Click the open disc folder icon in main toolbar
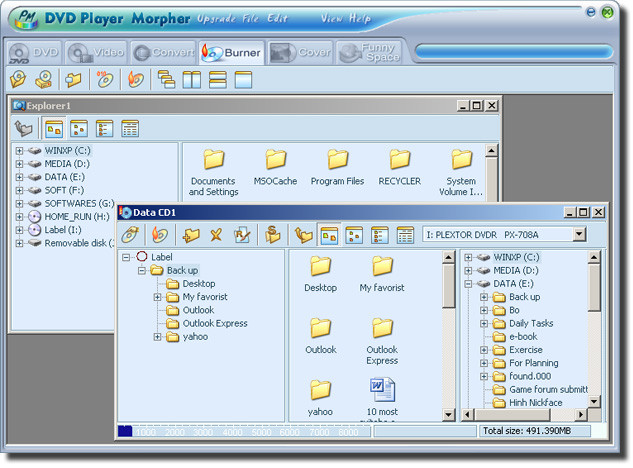633x468 pixels. coord(18,79)
